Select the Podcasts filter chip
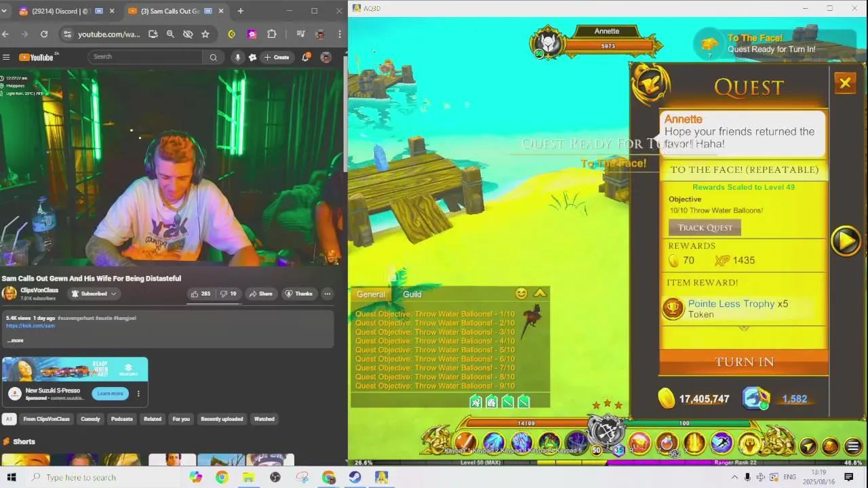Viewport: 868px width, 488px height. (x=122, y=419)
